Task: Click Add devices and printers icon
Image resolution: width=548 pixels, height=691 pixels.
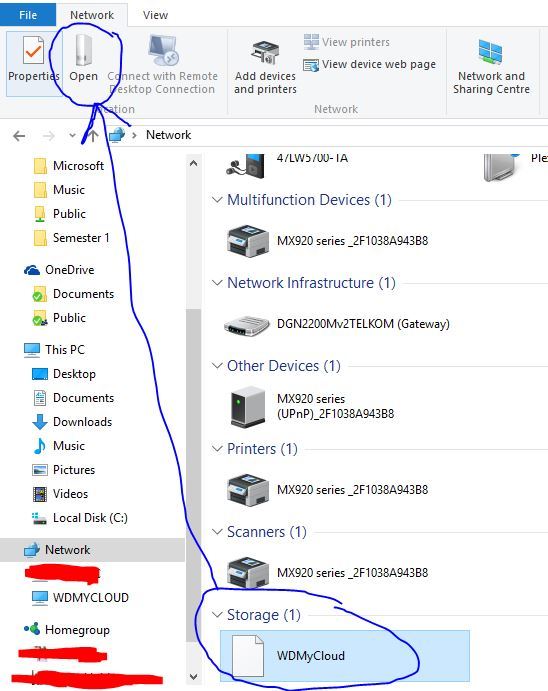Action: coord(265,53)
